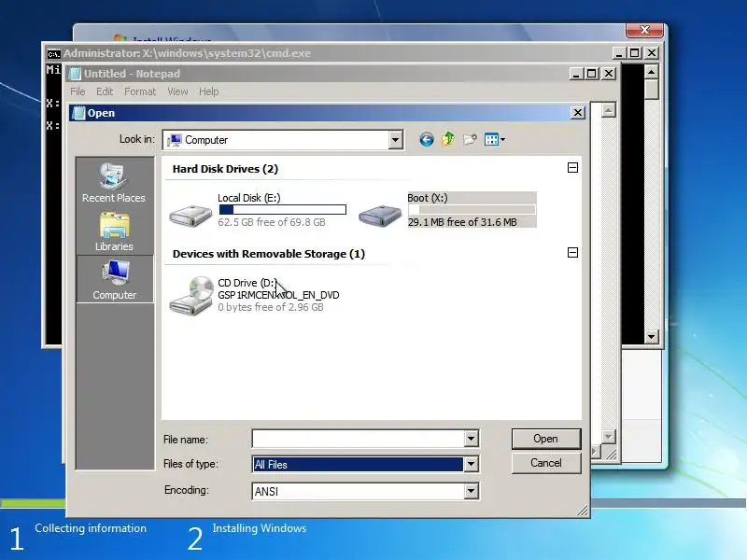The width and height of the screenshot is (747, 560).
Task: Open Recent Places in the sidebar
Action: (x=114, y=183)
